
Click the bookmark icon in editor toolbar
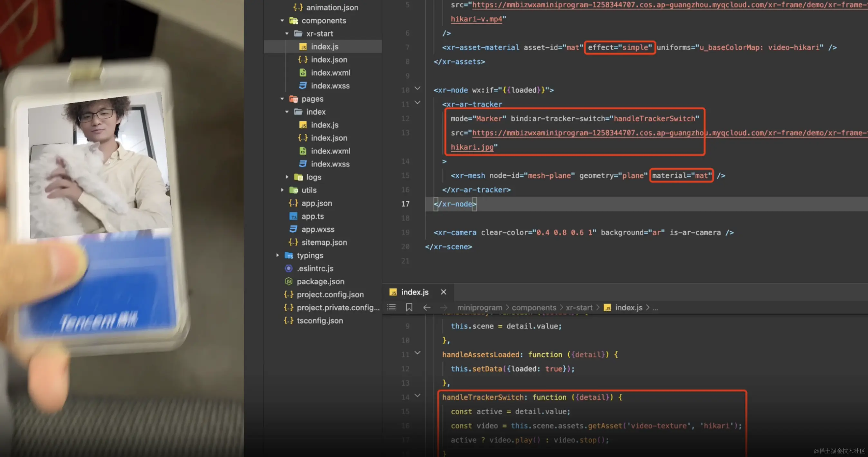[409, 307]
